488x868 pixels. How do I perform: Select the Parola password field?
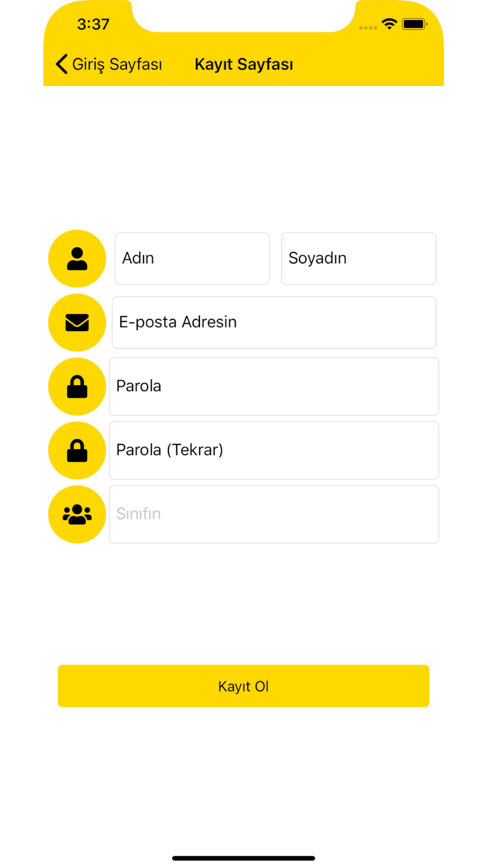coord(274,387)
